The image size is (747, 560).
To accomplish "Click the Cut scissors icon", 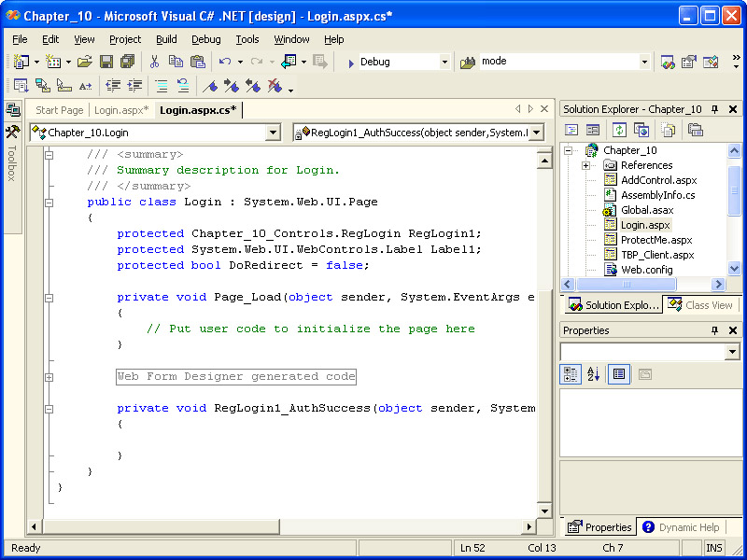I will point(154,62).
